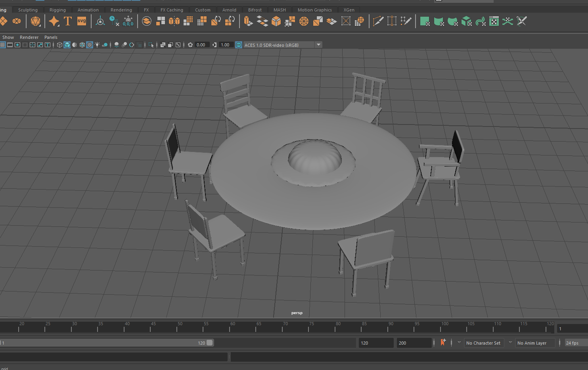
Task: Toggle the viewport grid display button
Action: point(3,45)
